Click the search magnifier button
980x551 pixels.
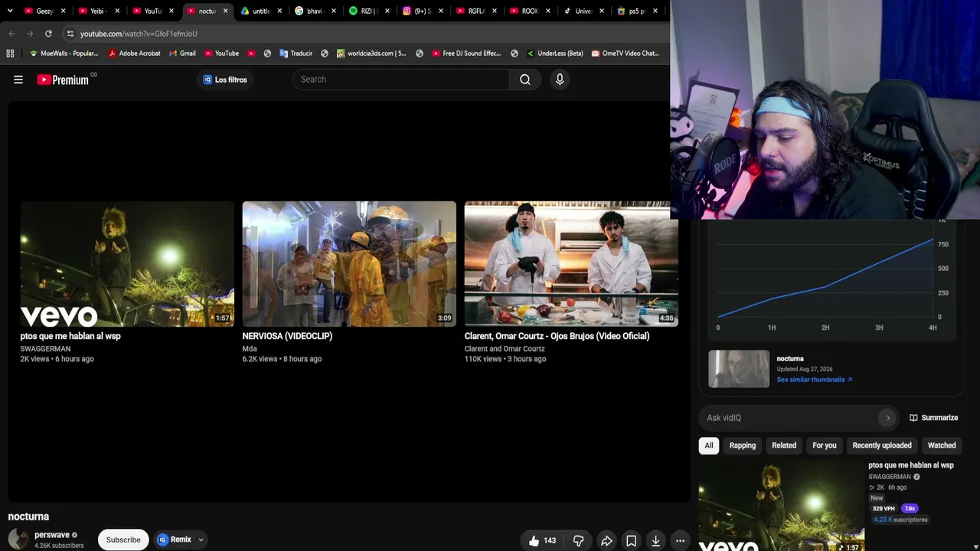[x=525, y=80]
